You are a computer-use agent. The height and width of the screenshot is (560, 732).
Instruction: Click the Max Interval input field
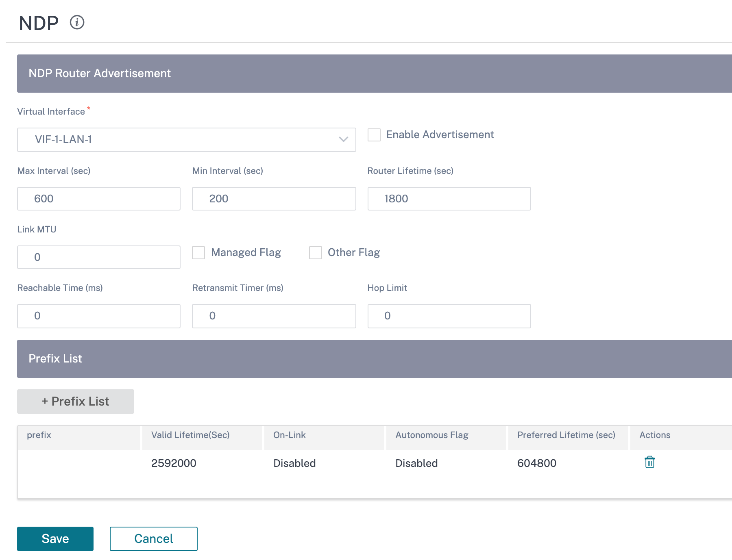(x=99, y=199)
